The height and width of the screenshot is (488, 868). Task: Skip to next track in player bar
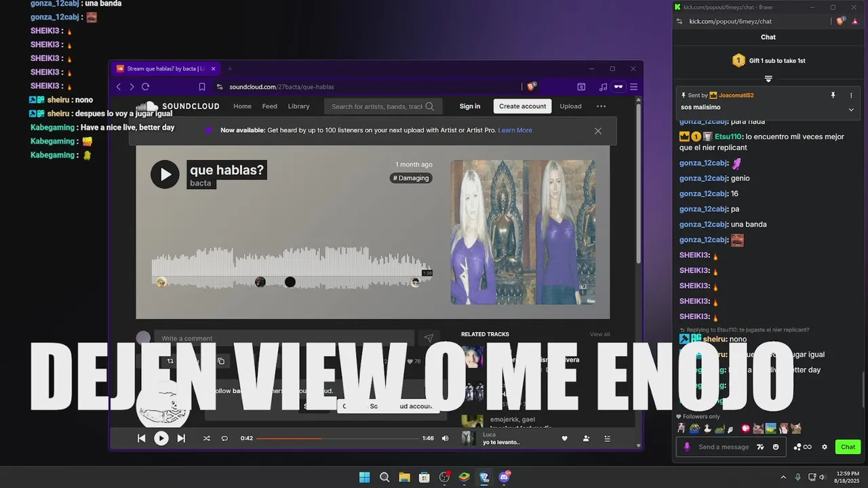[x=181, y=439]
